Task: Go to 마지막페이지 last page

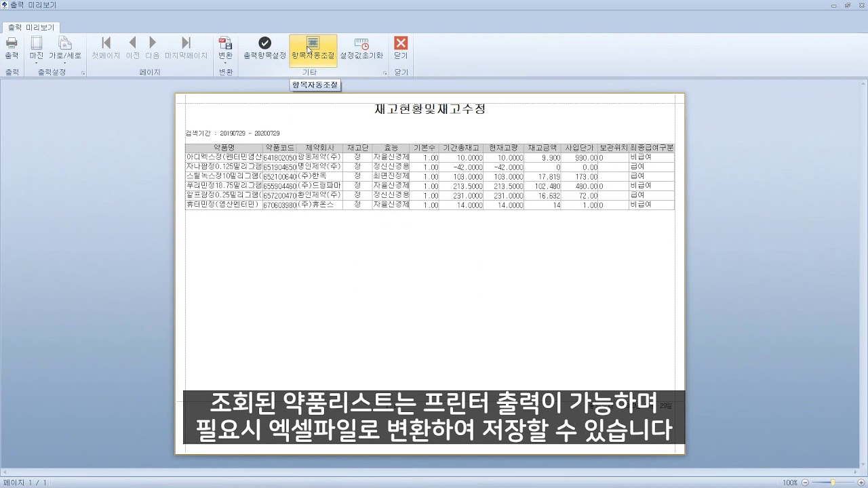Action: click(x=186, y=48)
